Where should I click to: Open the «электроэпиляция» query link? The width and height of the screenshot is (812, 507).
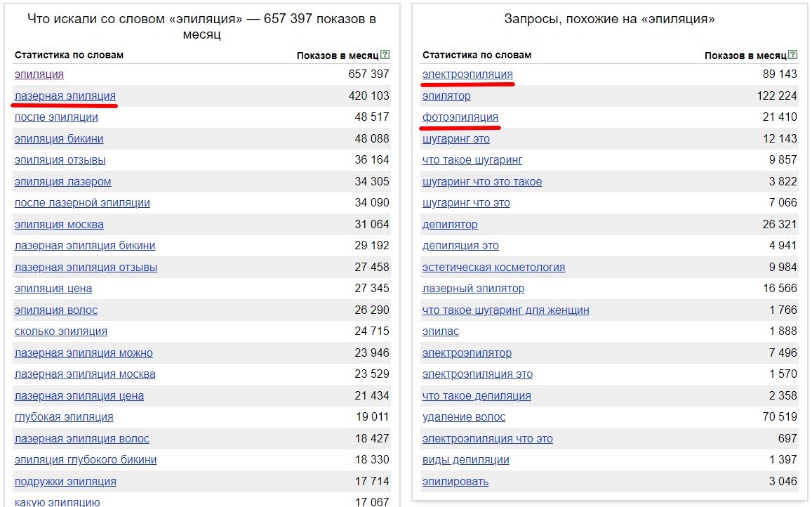[467, 74]
